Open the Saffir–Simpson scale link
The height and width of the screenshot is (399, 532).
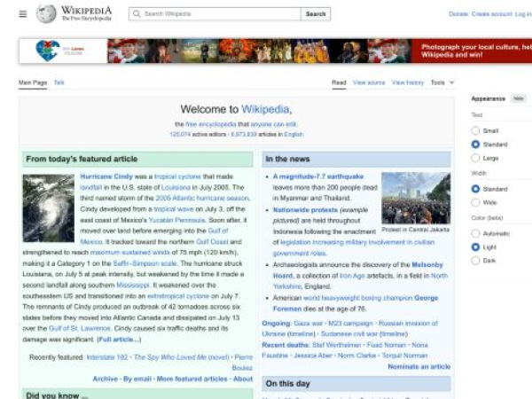click(x=145, y=263)
